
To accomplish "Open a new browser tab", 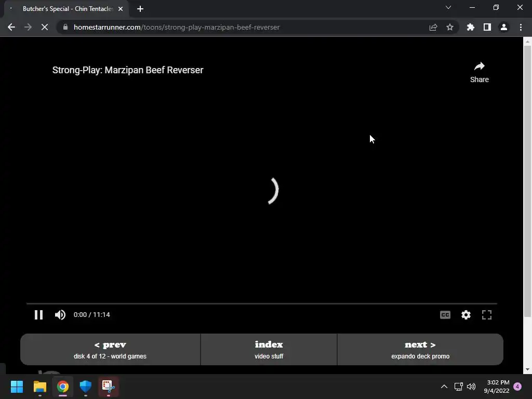I will click(140, 9).
